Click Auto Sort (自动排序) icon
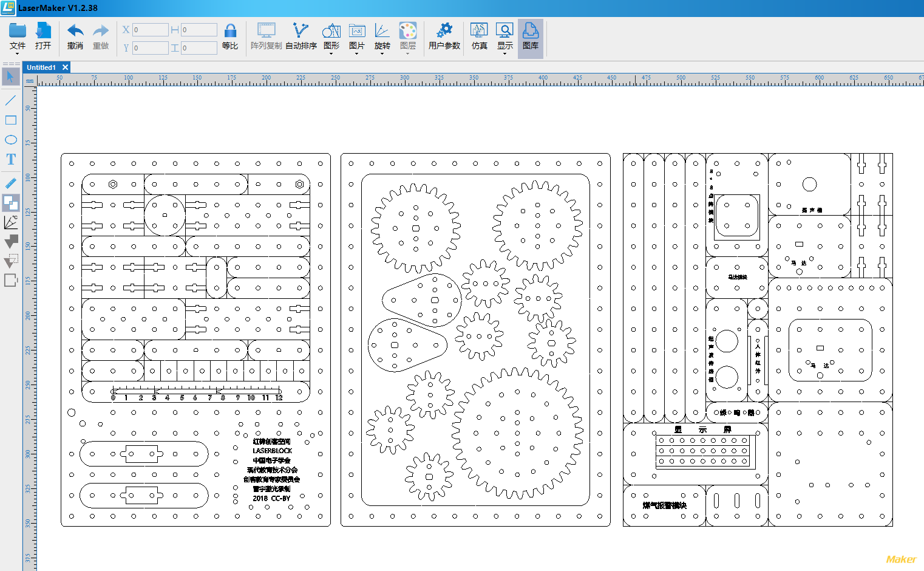Viewport: 924px width, 571px height. pos(301,36)
